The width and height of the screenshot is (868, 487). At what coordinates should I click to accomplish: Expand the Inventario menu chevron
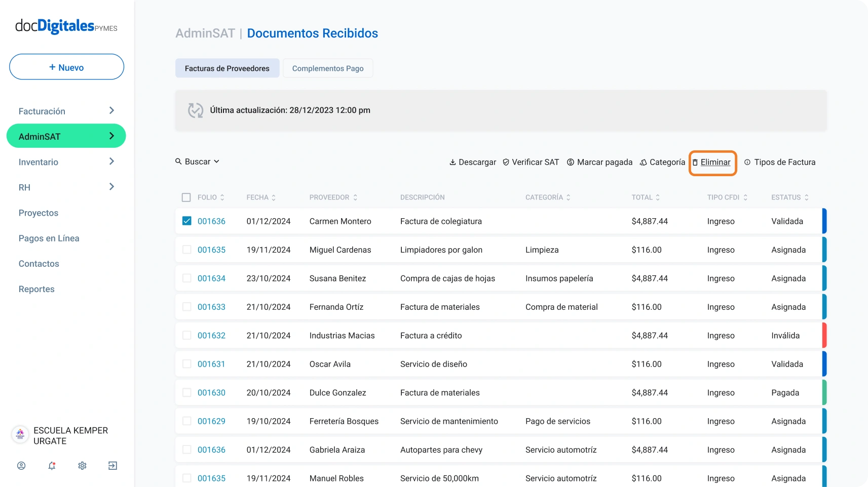(x=111, y=161)
